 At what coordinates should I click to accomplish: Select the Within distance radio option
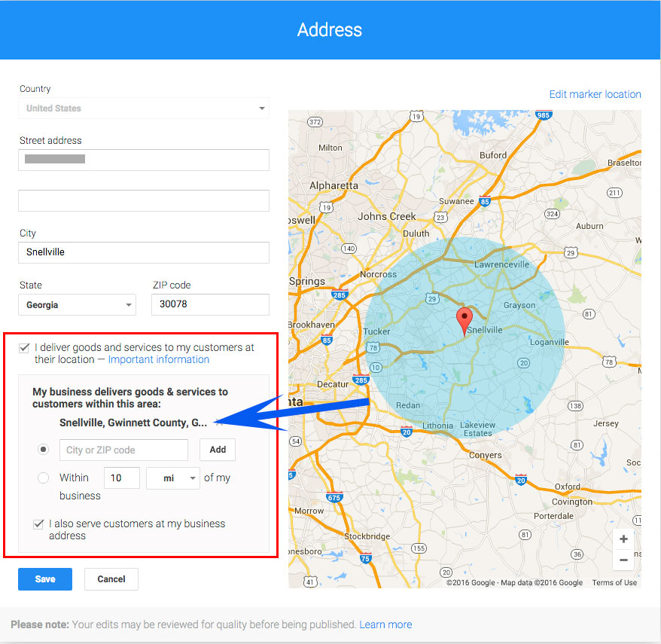click(43, 478)
